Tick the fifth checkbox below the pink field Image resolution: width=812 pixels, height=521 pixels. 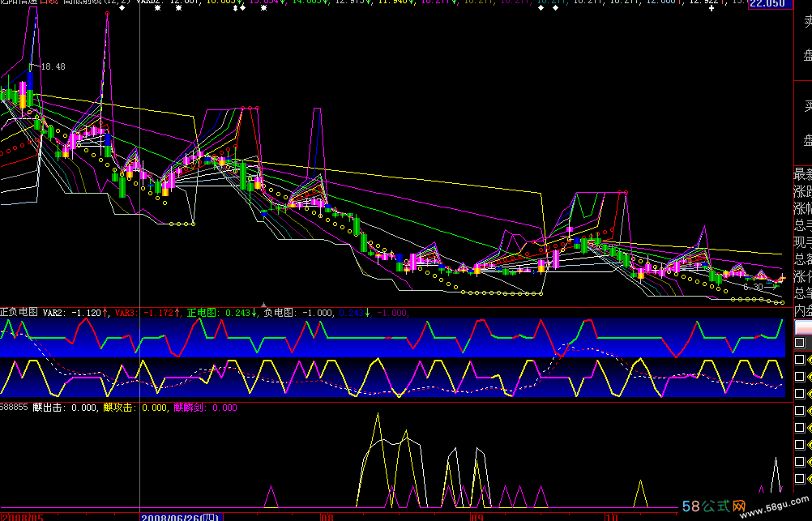tap(800, 411)
